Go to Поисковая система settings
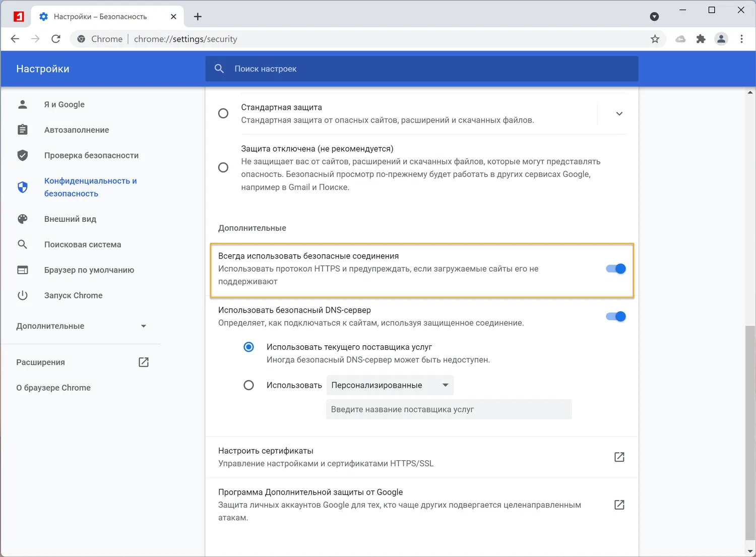 [83, 244]
